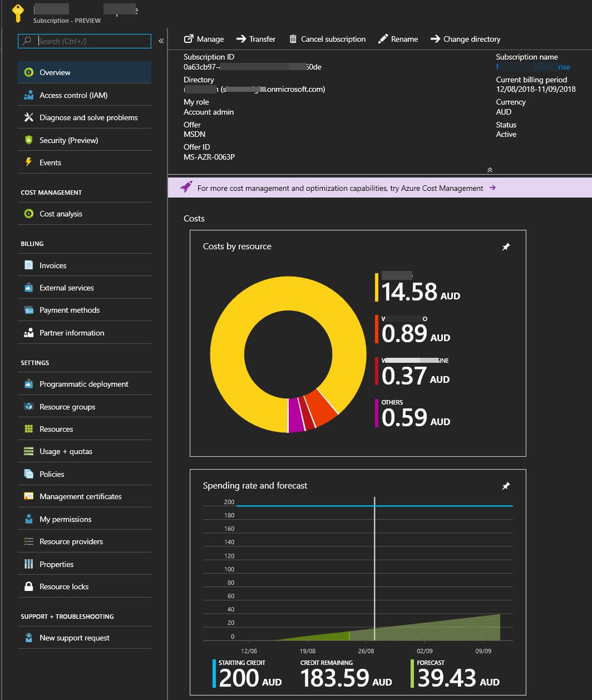Open the Resource locks menu item
This screenshot has width=592, height=700.
click(85, 586)
